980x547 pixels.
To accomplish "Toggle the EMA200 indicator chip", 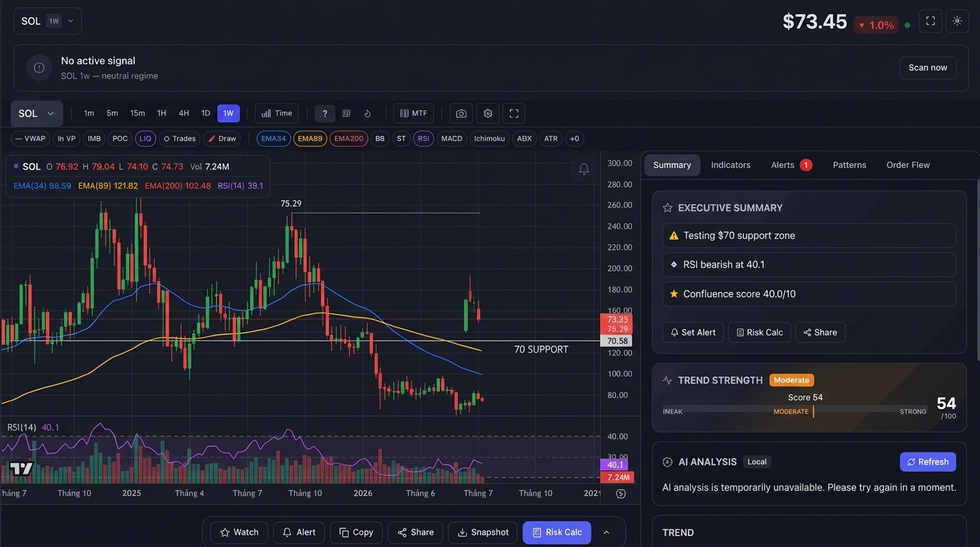I will (x=349, y=139).
